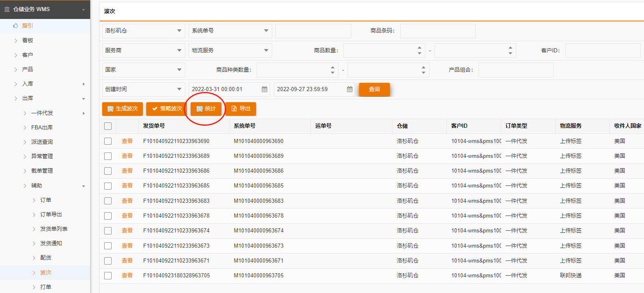644x293 pixels.
Task: Open 配货 menu item
Action: [x=45, y=258]
